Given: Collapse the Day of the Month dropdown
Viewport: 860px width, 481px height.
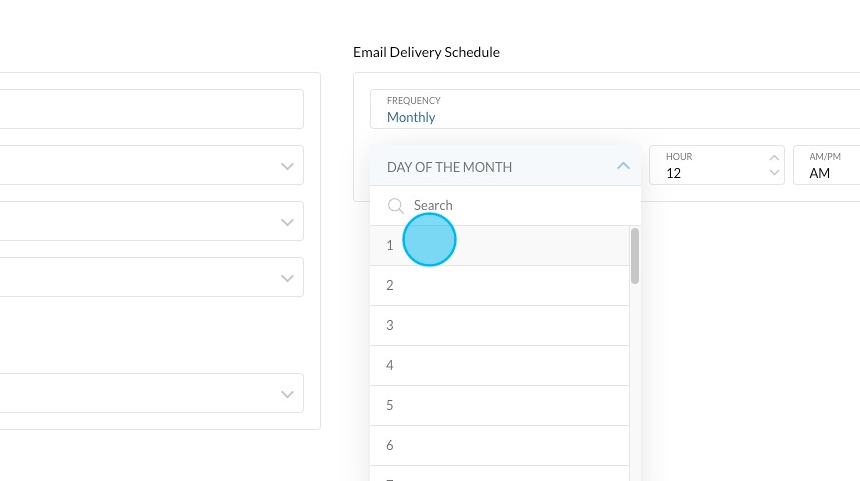Looking at the screenshot, I should click(623, 166).
